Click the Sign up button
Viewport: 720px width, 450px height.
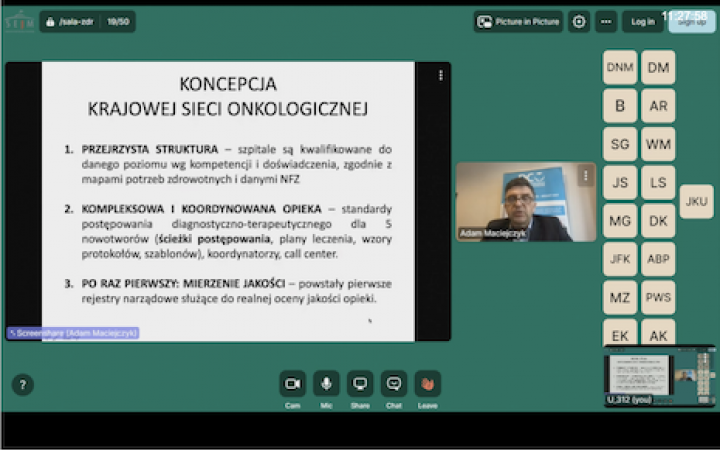[x=692, y=21]
